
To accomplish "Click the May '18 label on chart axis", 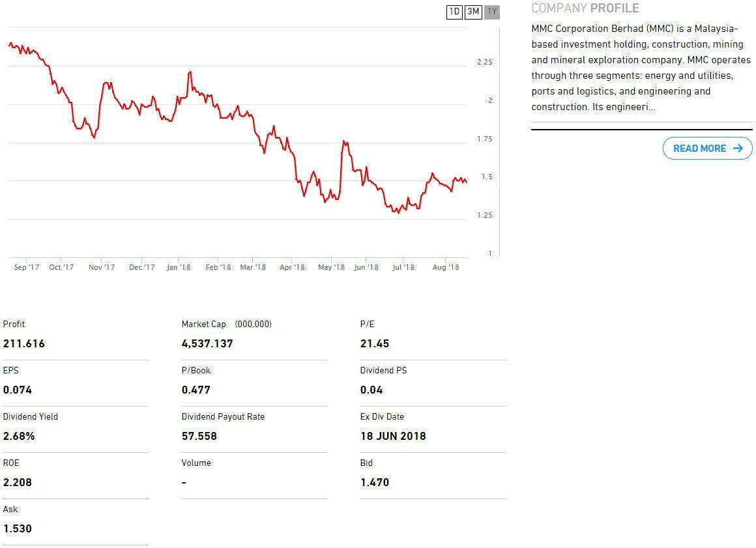I will click(331, 267).
